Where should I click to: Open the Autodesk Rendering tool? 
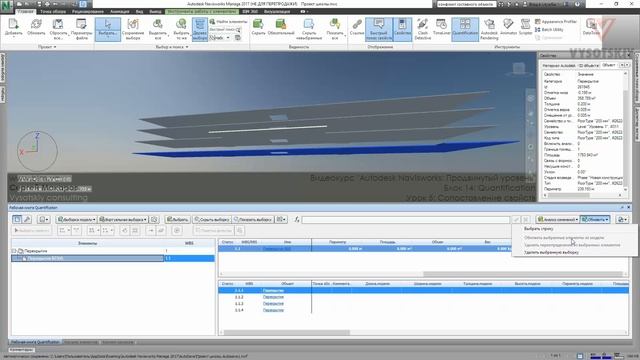pos(489,29)
